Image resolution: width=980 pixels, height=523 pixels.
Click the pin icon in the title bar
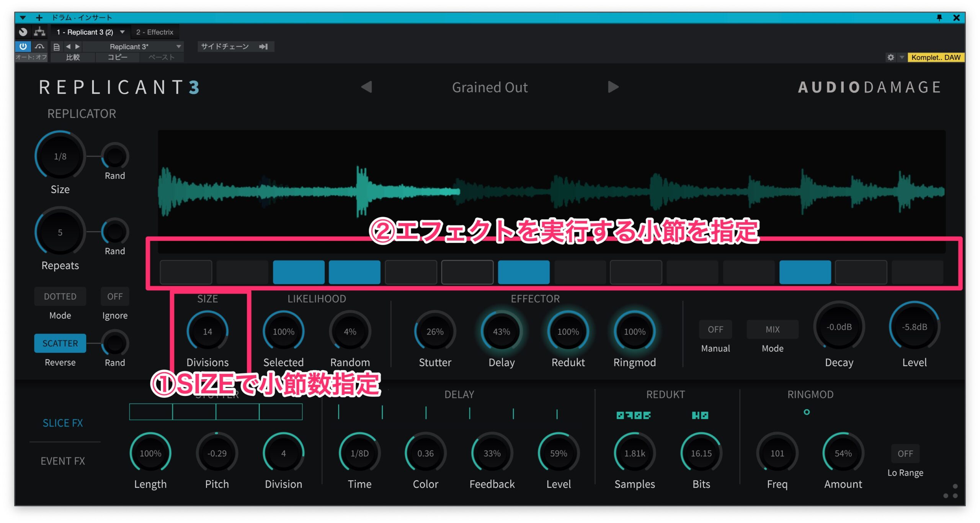pyautogui.click(x=940, y=18)
